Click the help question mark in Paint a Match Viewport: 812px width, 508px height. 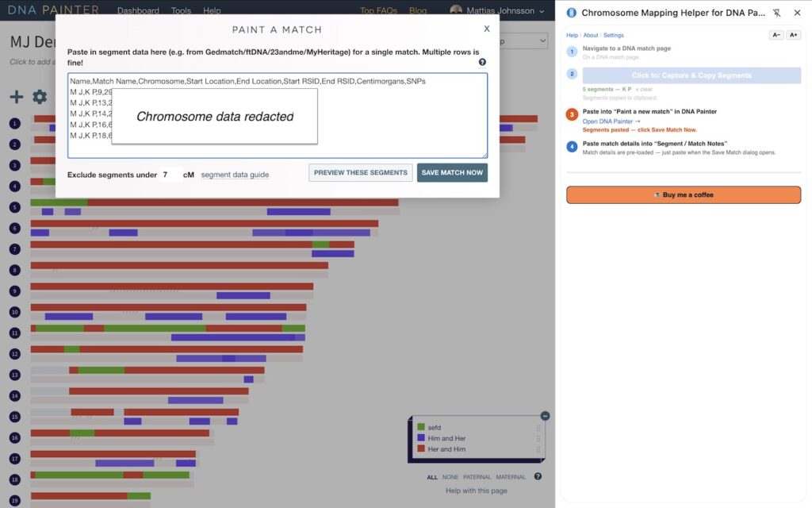click(x=482, y=62)
